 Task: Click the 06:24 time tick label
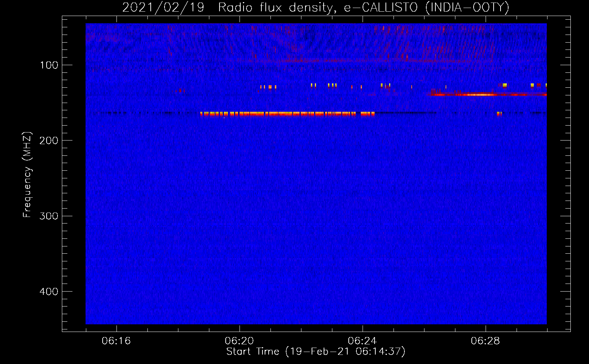(x=362, y=341)
